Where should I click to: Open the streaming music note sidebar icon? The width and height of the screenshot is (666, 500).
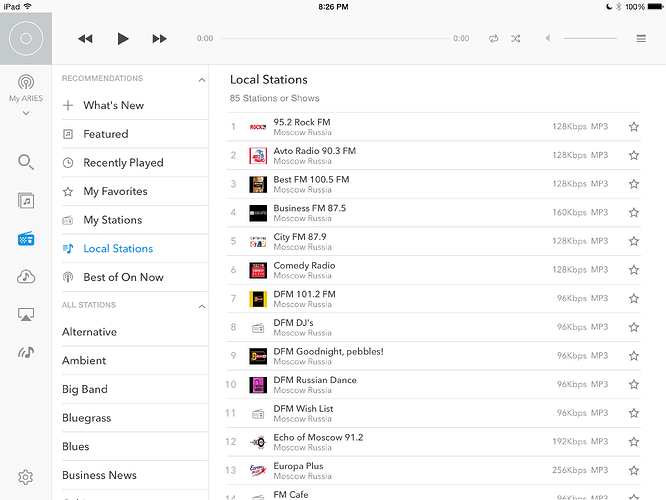coord(26,352)
